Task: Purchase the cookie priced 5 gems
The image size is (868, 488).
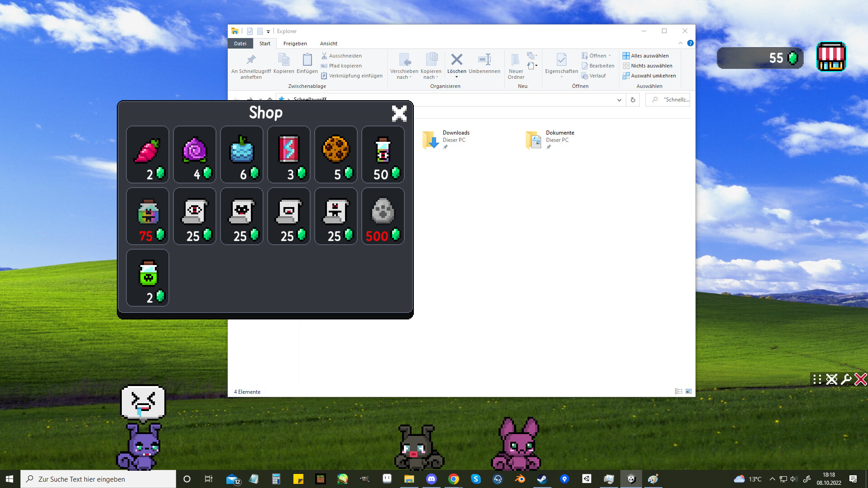Action: 336,154
